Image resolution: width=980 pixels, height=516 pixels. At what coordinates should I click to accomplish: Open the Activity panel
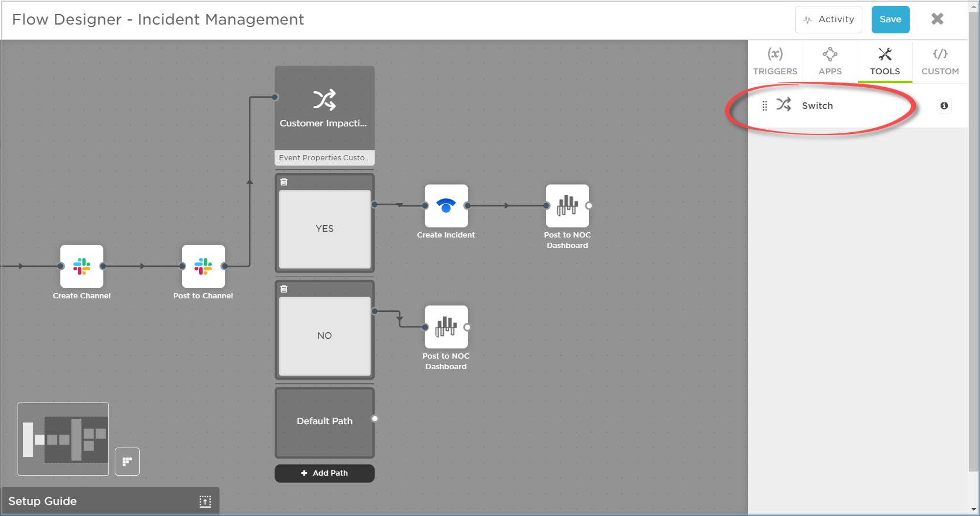coord(828,19)
